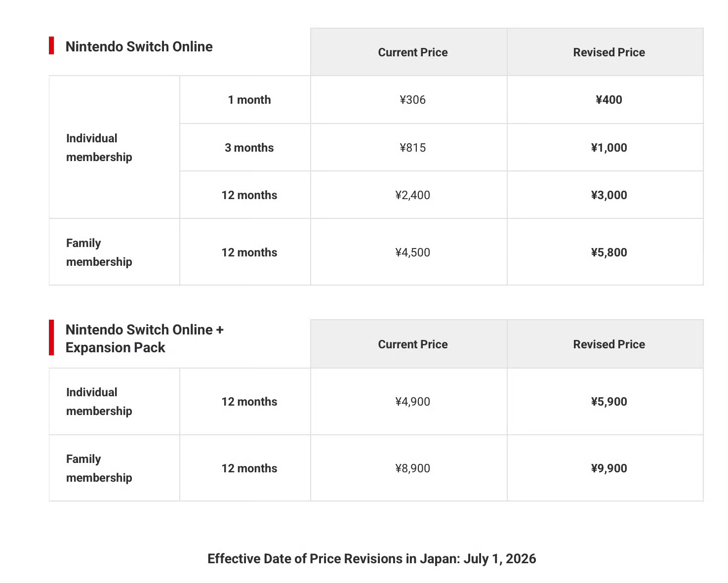Viewport: 728px width, 583px height.
Task: Click the ¥2,400 current price cell
Action: point(413,195)
